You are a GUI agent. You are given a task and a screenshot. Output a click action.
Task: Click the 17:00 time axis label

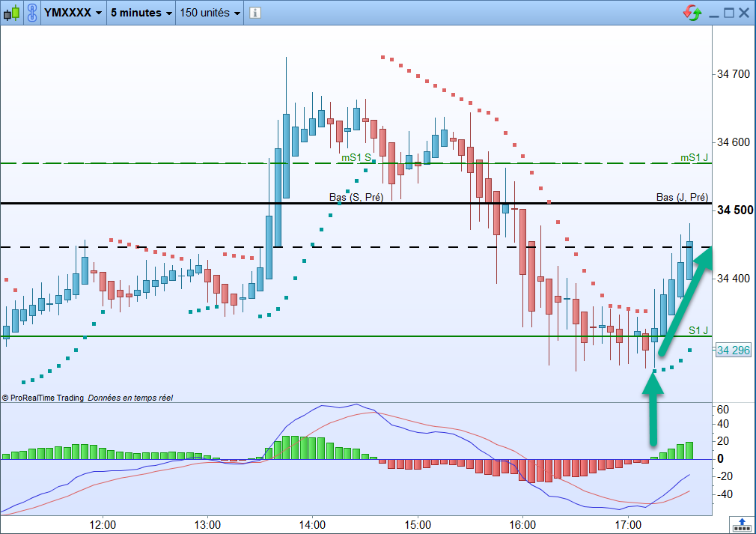[x=628, y=525]
